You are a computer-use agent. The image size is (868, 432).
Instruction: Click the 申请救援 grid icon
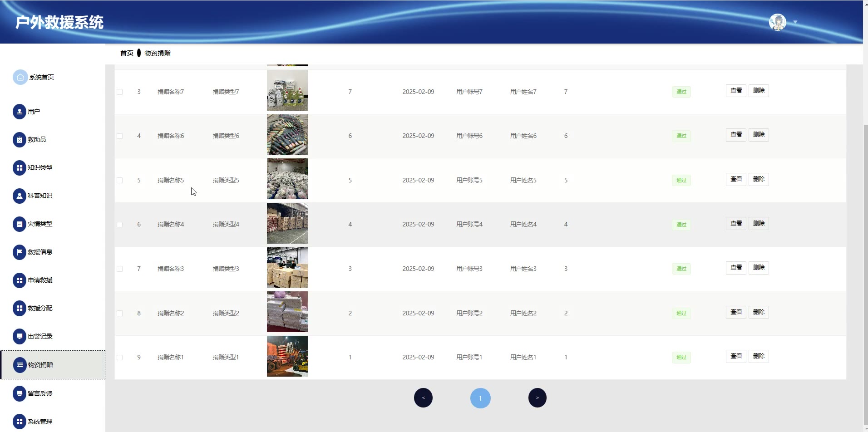click(20, 280)
